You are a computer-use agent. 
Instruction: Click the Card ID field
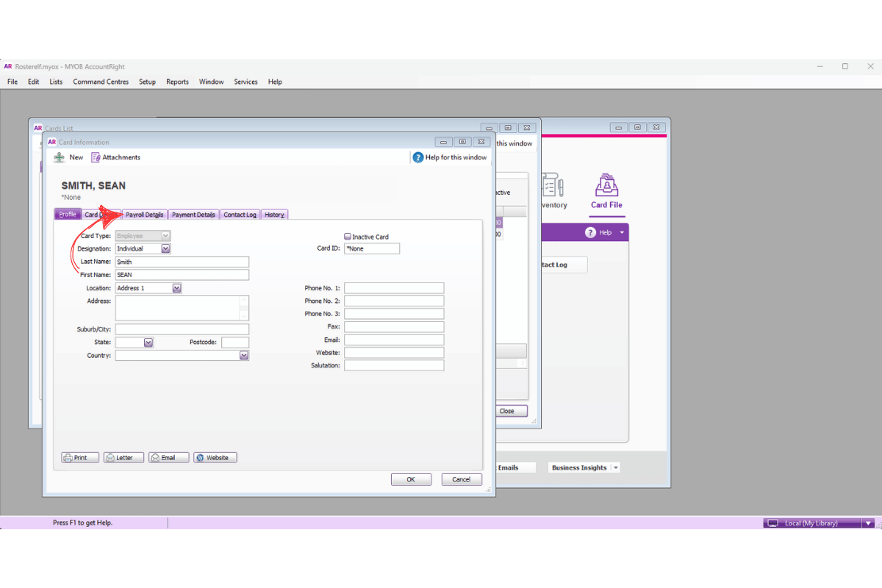click(372, 248)
